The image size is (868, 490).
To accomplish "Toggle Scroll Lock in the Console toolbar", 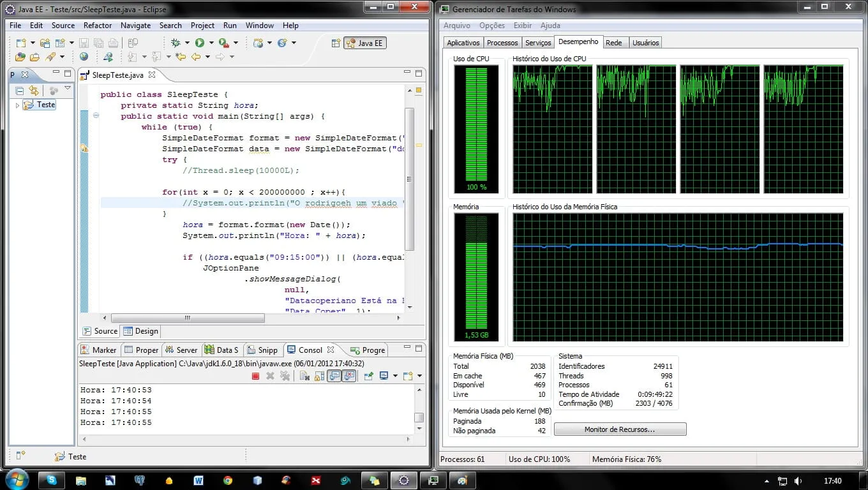I will 320,376.
